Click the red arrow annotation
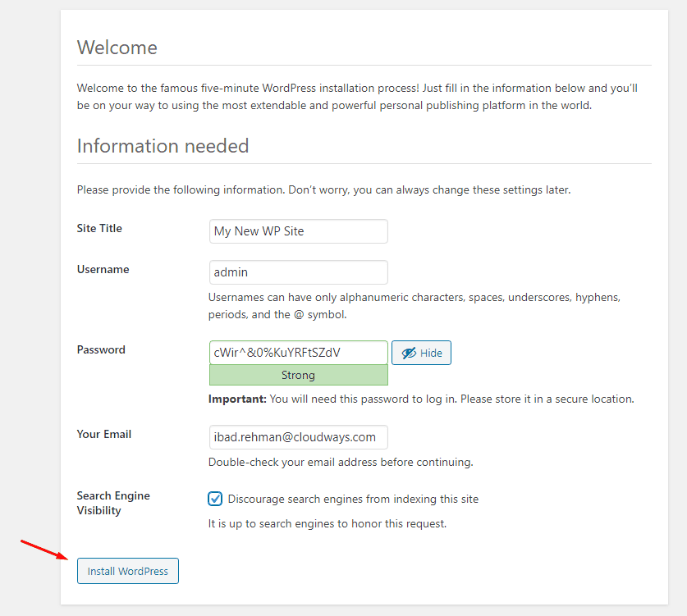 (44, 550)
